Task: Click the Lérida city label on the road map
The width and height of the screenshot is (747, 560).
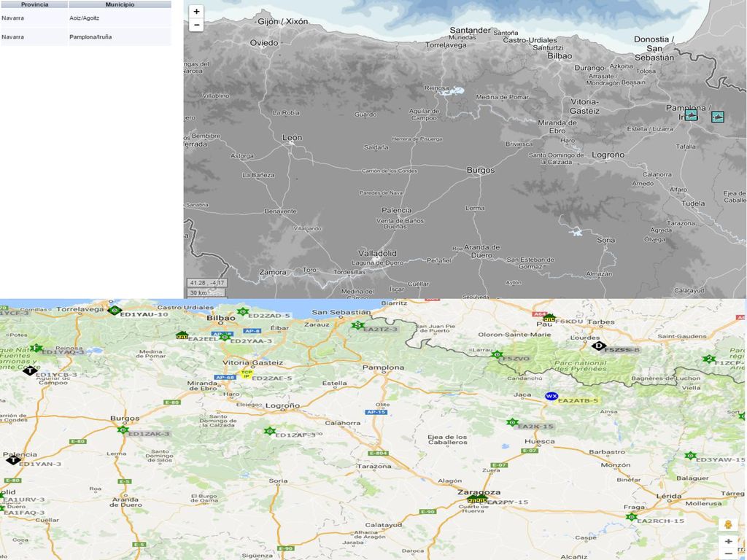Action: (668, 496)
